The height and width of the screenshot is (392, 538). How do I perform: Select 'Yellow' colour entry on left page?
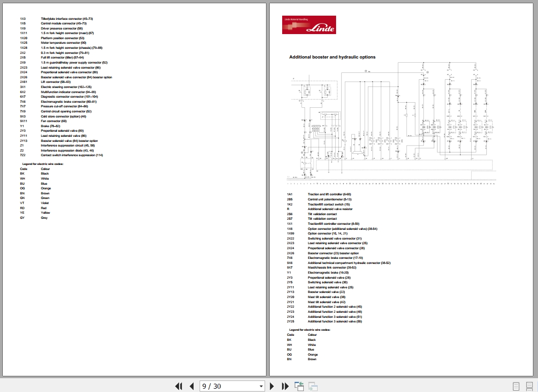(x=45, y=213)
